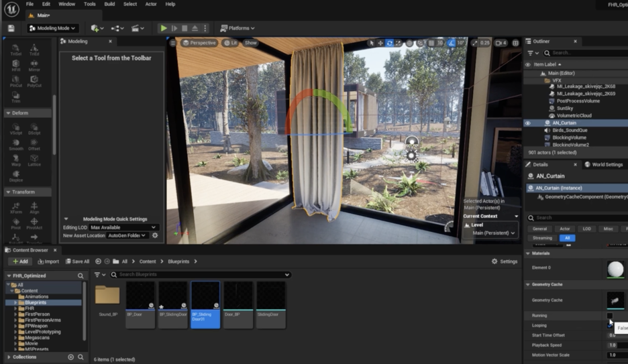Click the Import button in Content Browser
628x364 pixels.
pyautogui.click(x=48, y=261)
